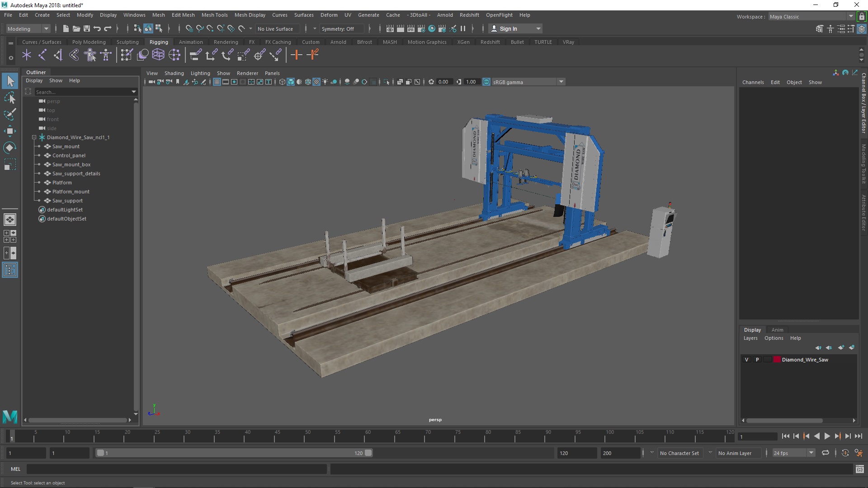Toggle use all lights viewport button
This screenshot has width=868, height=488.
coord(325,82)
